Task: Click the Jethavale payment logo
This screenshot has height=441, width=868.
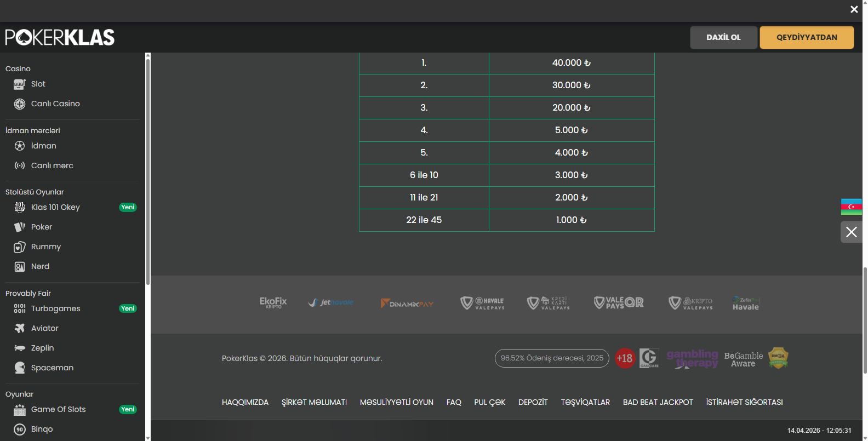Action: pos(331,302)
